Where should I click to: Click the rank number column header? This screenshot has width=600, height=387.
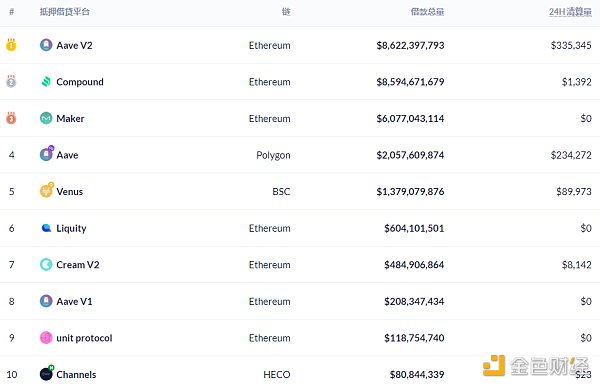pos(11,12)
